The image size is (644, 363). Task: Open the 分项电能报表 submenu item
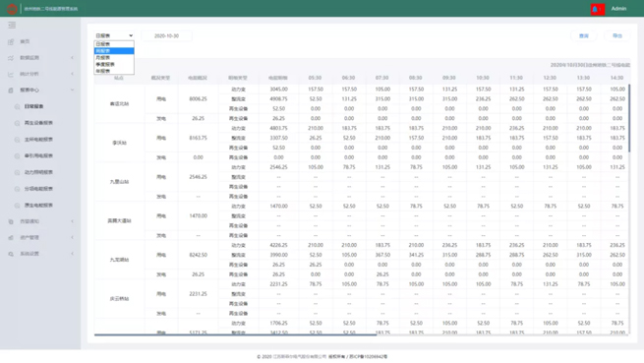tap(38, 189)
